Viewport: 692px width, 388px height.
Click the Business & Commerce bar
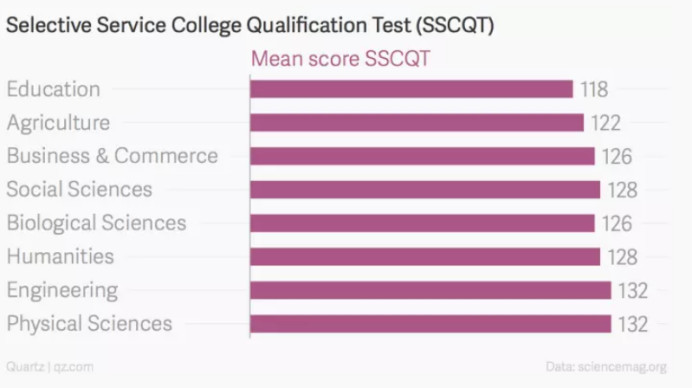pos(422,156)
